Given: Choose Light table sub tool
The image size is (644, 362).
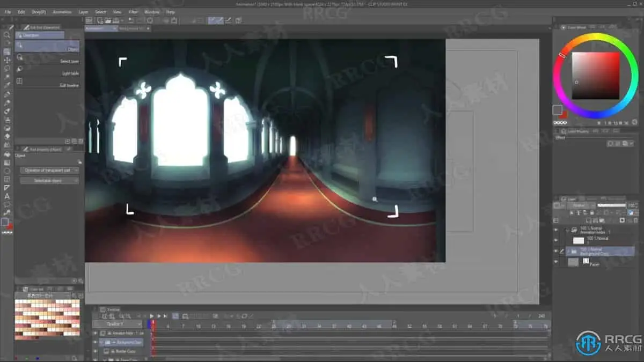Looking at the screenshot, I should tap(48, 71).
